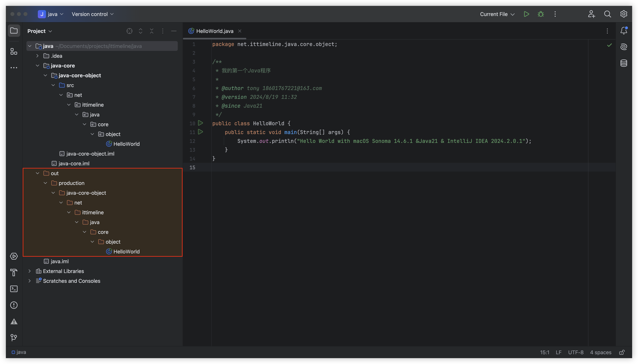The height and width of the screenshot is (364, 638).
Task: Click the Run button in the toolbar
Action: click(x=526, y=14)
